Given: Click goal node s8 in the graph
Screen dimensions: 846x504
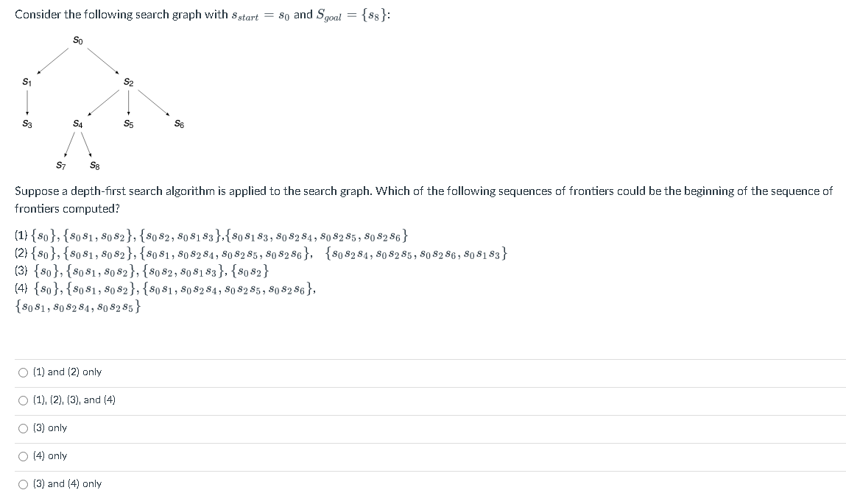Looking at the screenshot, I should click(94, 166).
